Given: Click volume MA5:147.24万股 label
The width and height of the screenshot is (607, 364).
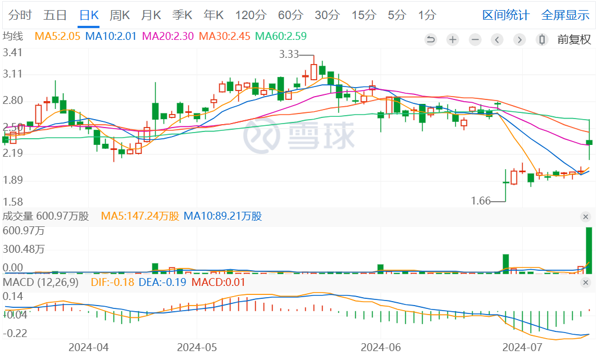Looking at the screenshot, I should [140, 216].
